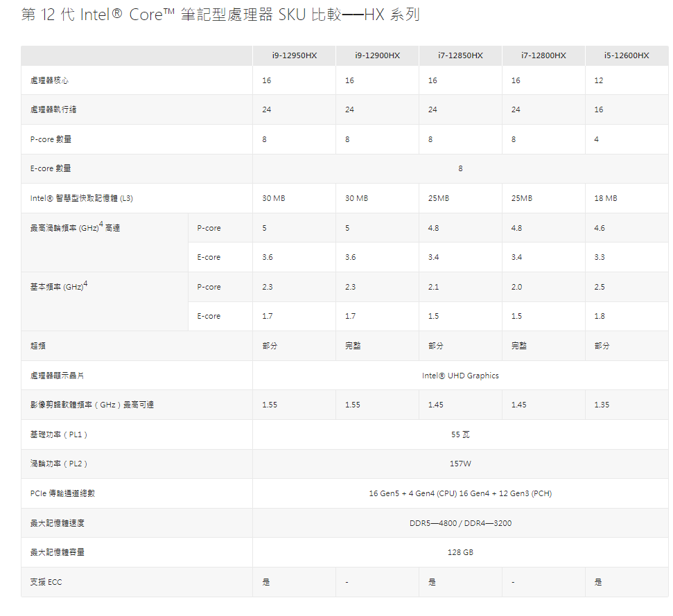This screenshot has width=673, height=616.
Task: Click i5-12600HX thread count value 16
Action: coord(599,109)
